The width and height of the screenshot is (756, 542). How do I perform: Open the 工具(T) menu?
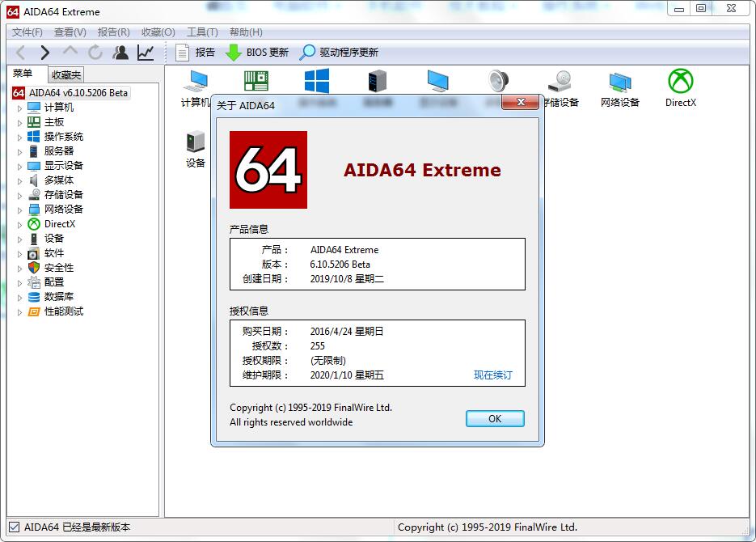202,32
